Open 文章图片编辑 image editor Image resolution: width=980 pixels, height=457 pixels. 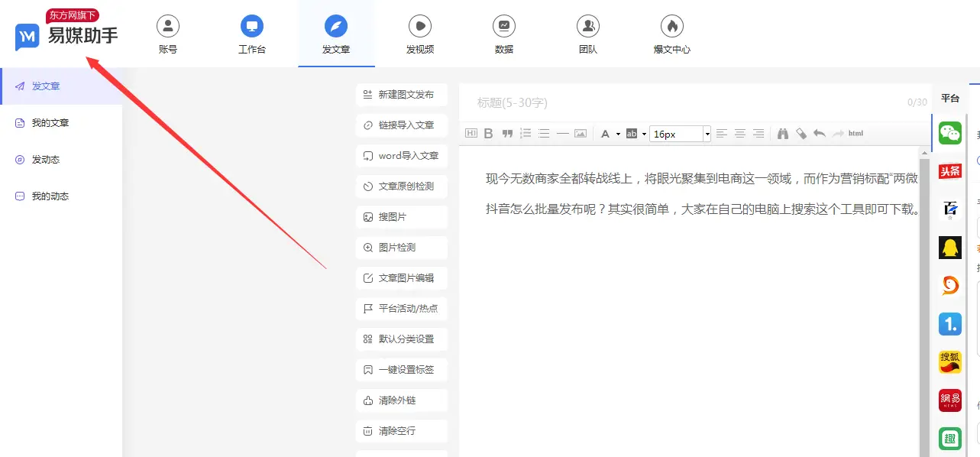402,278
